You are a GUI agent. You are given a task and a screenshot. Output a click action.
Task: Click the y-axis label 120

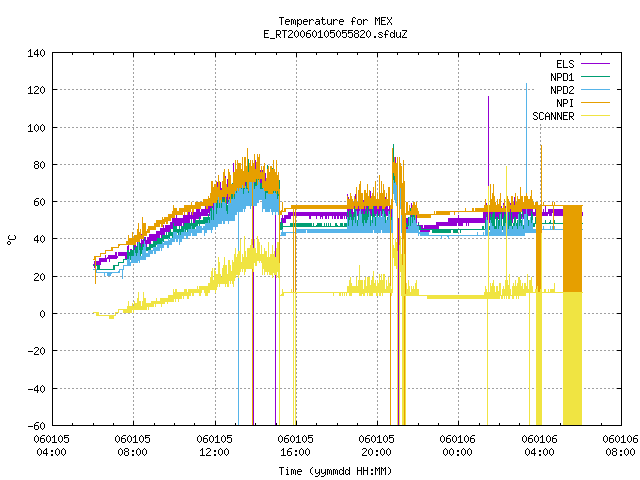point(36,90)
